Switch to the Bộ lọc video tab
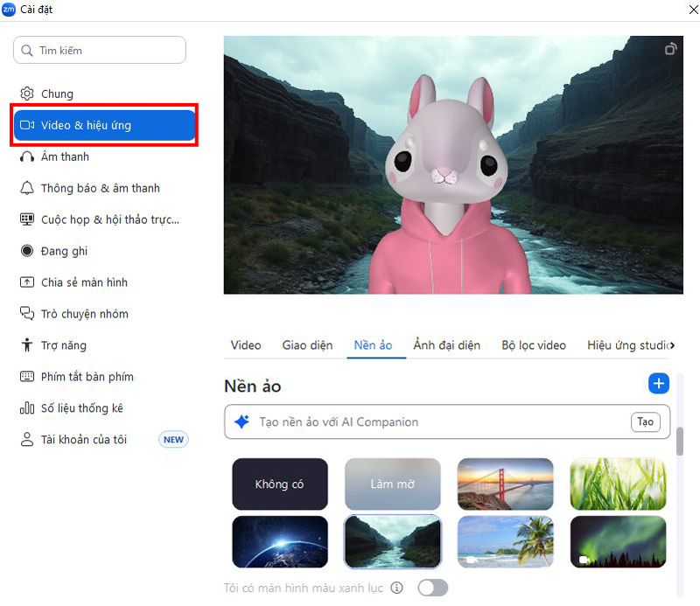700x606 pixels. (534, 345)
